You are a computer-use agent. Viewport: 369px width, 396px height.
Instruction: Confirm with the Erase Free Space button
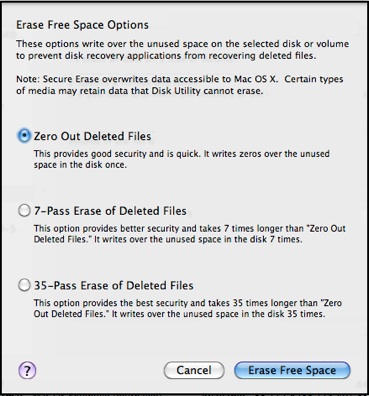[x=292, y=370]
